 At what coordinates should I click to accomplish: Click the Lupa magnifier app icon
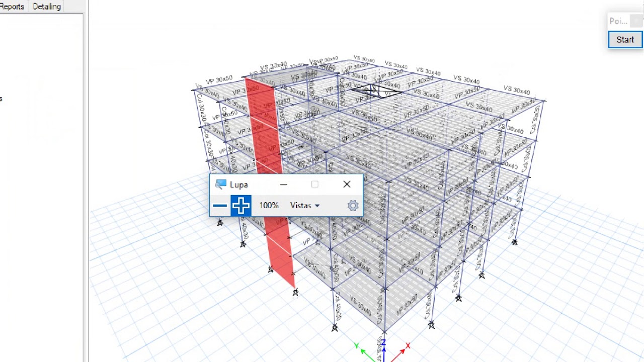[x=220, y=185]
